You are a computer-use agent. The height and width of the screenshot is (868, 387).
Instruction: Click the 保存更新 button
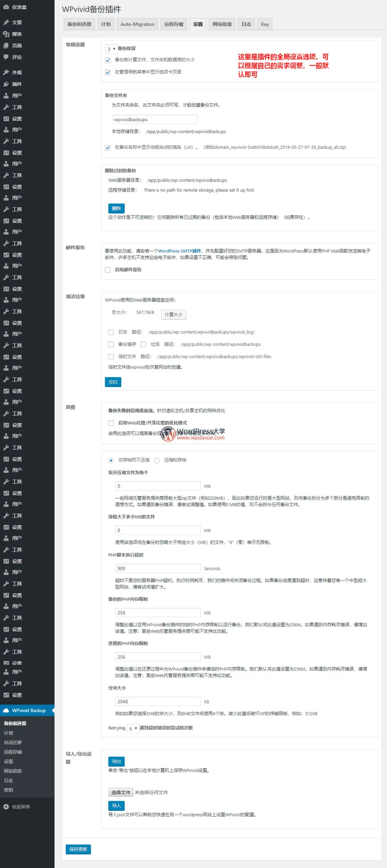tap(78, 849)
